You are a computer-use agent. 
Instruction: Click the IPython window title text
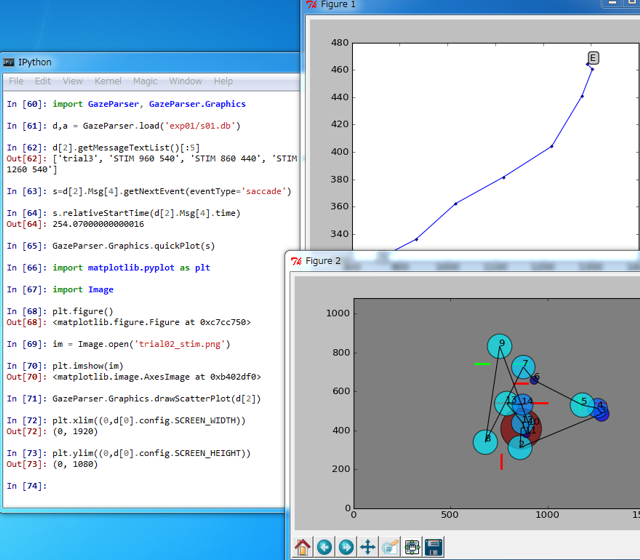[x=35, y=62]
